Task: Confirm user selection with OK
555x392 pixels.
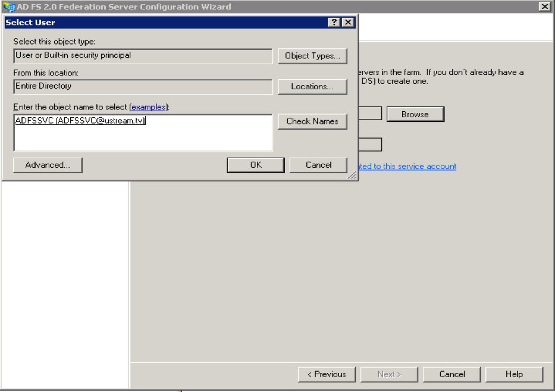Action: [x=256, y=165]
